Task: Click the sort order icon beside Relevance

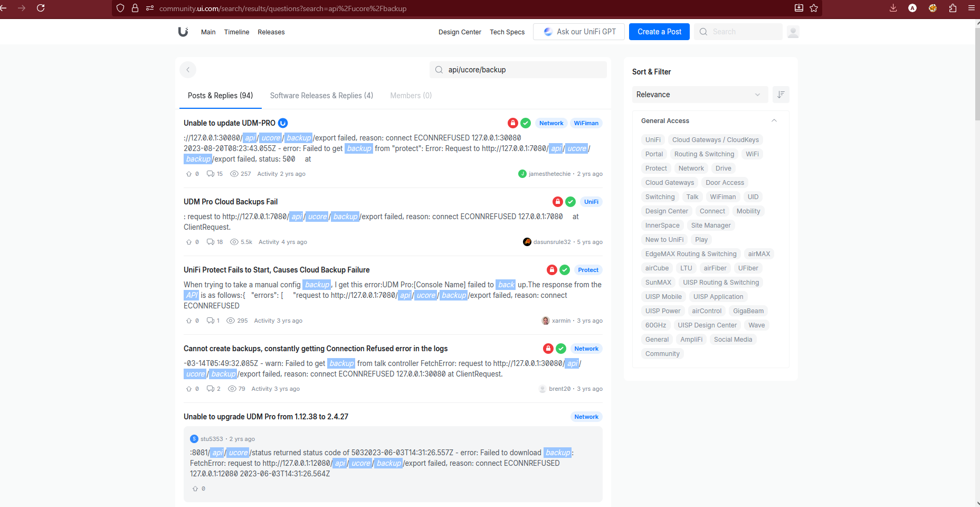Action: tap(781, 95)
